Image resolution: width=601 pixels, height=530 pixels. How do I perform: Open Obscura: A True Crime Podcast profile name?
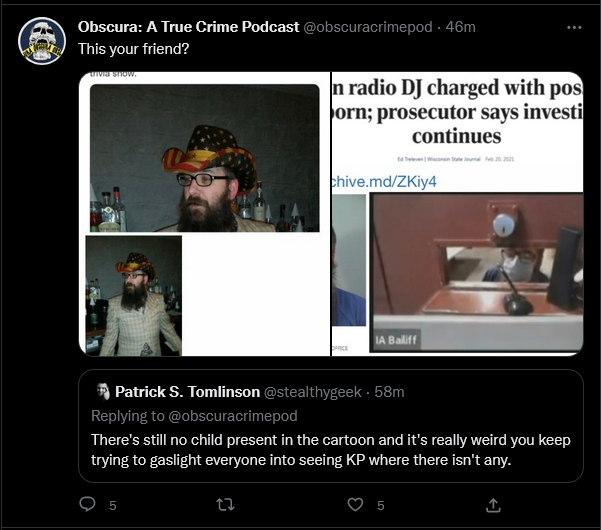[188, 27]
